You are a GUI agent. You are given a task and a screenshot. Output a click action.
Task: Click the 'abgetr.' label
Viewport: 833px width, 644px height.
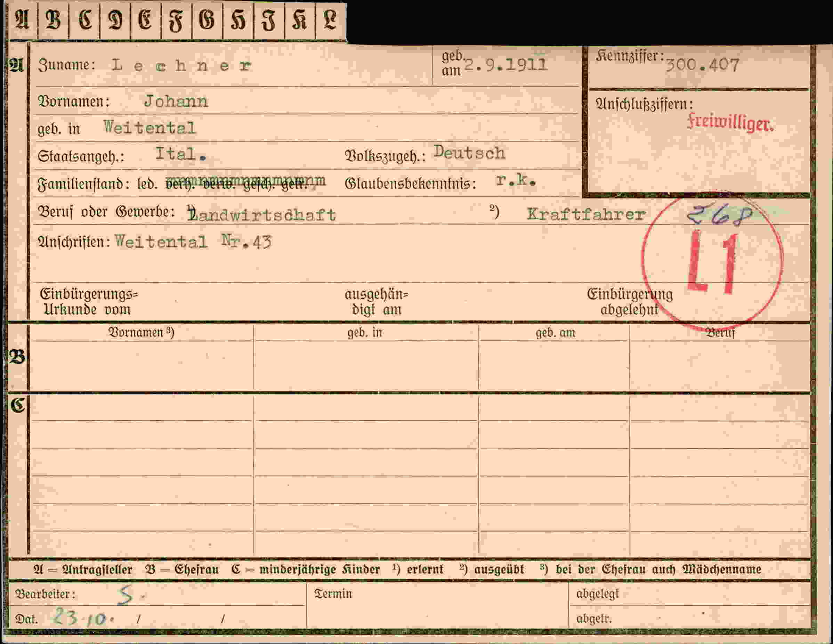click(x=594, y=618)
